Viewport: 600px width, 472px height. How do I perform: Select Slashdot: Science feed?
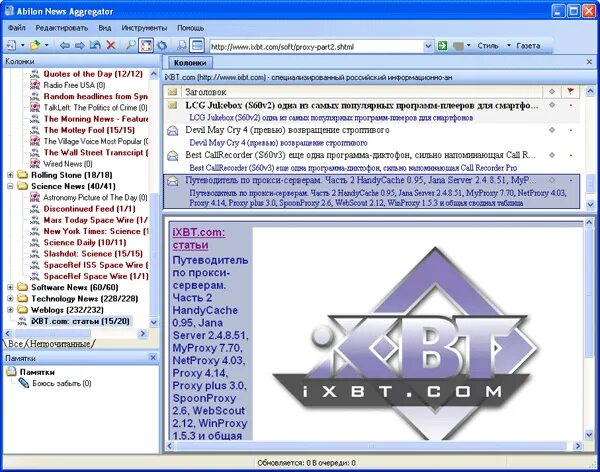(93, 254)
